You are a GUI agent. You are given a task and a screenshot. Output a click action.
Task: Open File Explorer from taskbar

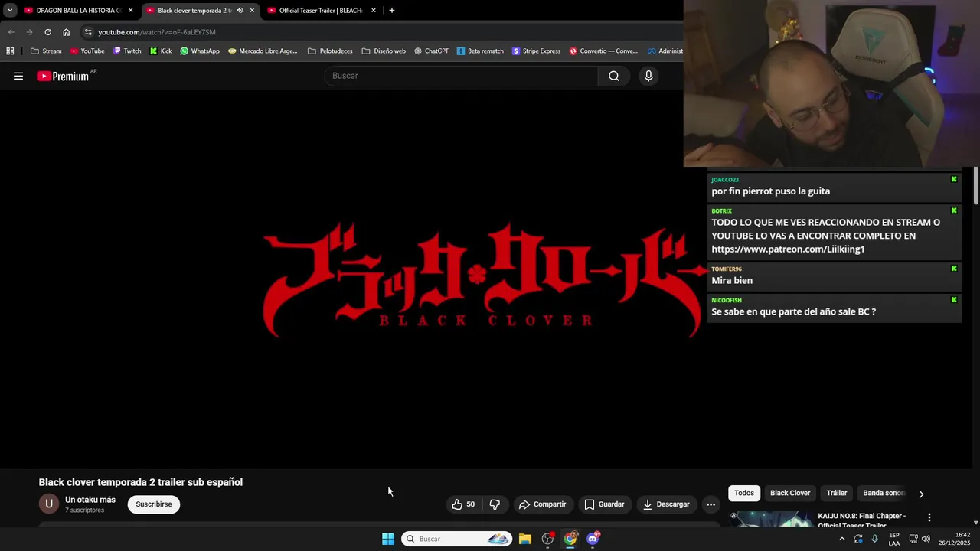point(525,539)
